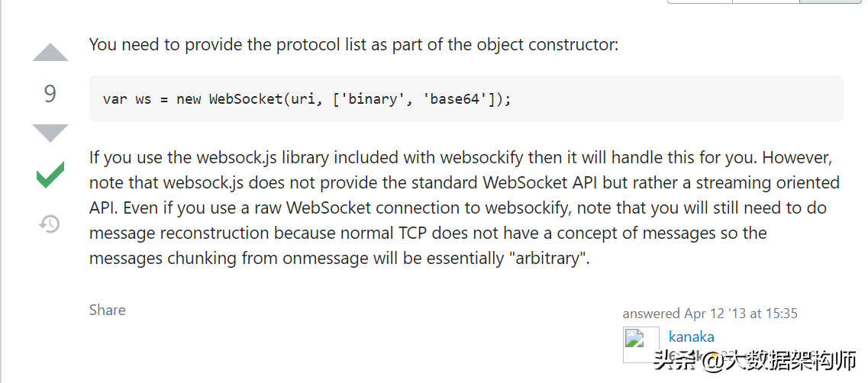Screen dimensions: 868x383
Task: Share this answer via Share link
Action: [x=107, y=310]
